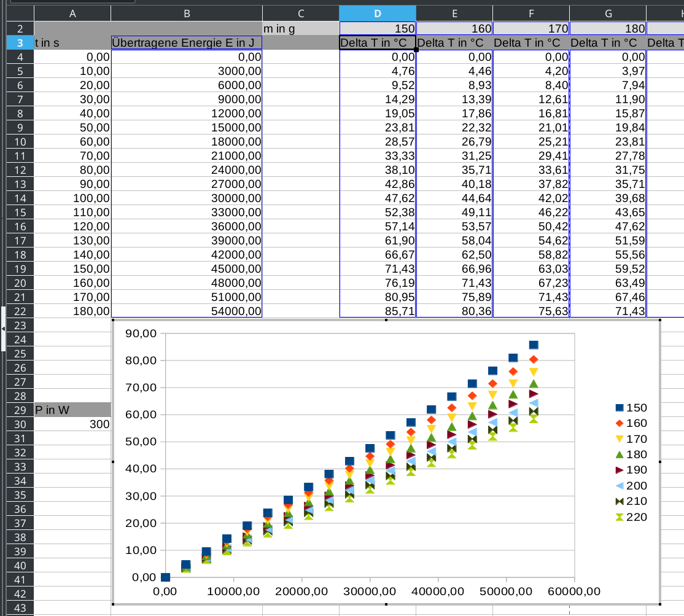Click chart y-axis label 50,00
This screenshot has width=684, height=616.
point(141,442)
